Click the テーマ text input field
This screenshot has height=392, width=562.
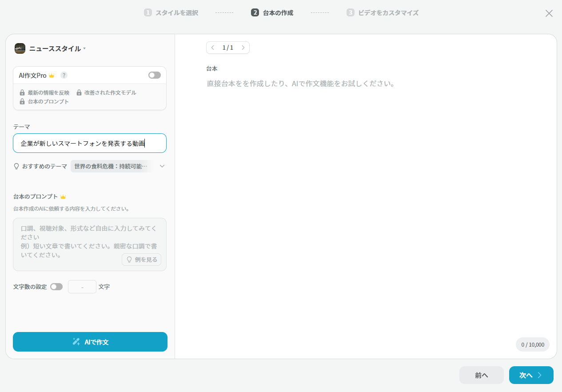pos(90,143)
